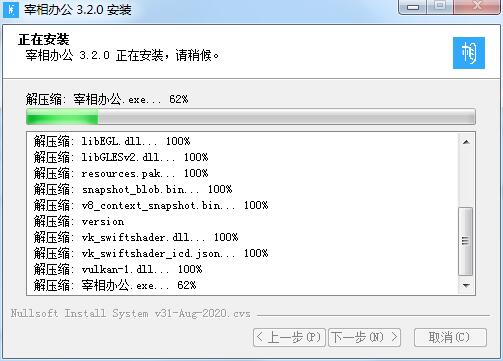Minimize the installer window
This screenshot has height=361, width=503.
coord(412,7)
